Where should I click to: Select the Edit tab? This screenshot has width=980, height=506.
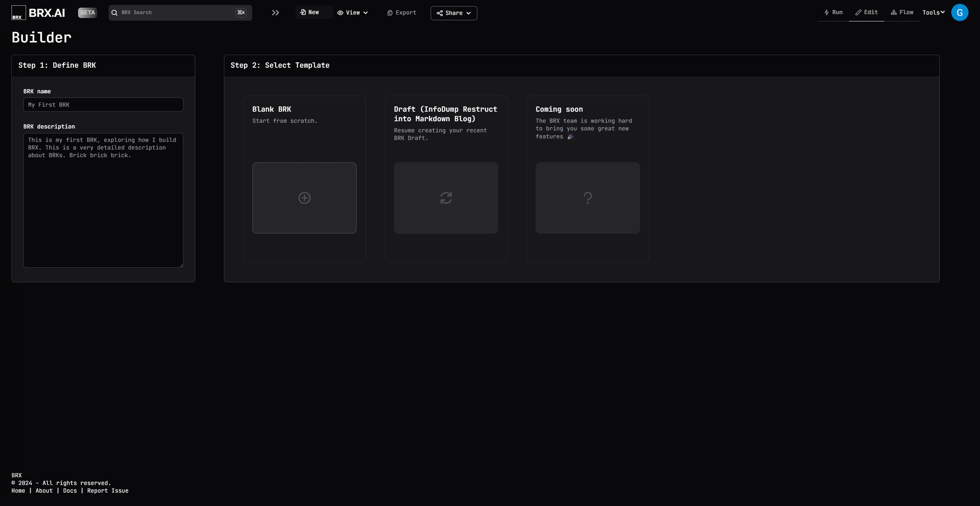pyautogui.click(x=867, y=12)
